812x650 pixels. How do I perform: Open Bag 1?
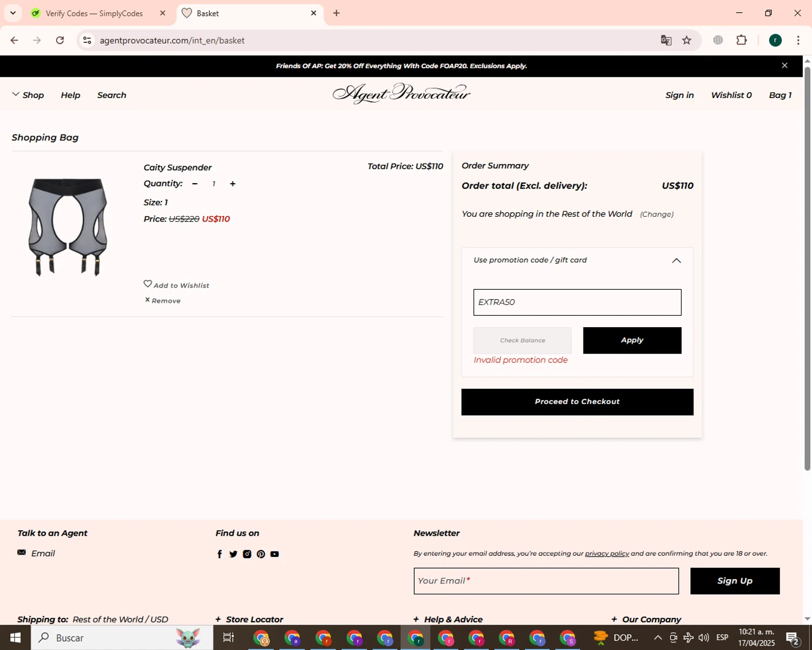(x=780, y=95)
